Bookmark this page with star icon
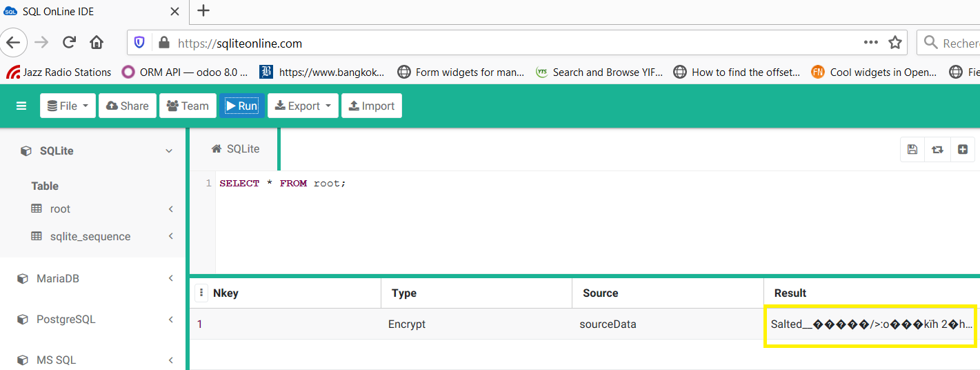The width and height of the screenshot is (980, 370). click(895, 43)
